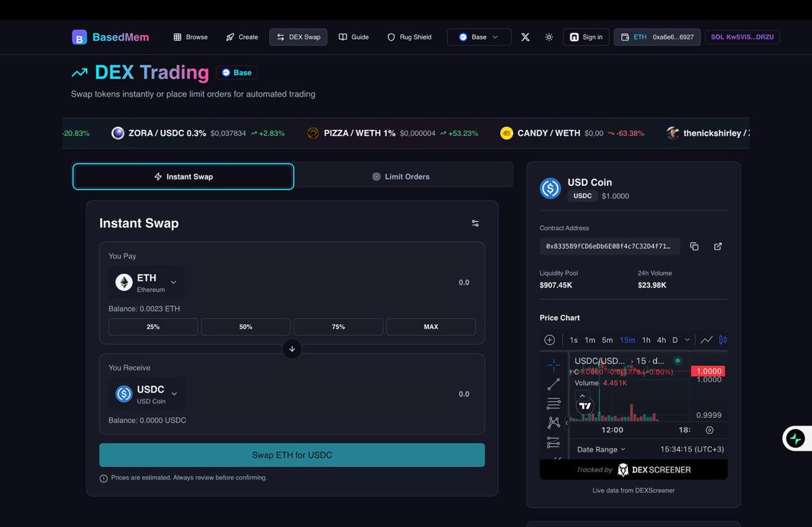
Task: Click the PIZZA token icon in ticker
Action: [313, 133]
